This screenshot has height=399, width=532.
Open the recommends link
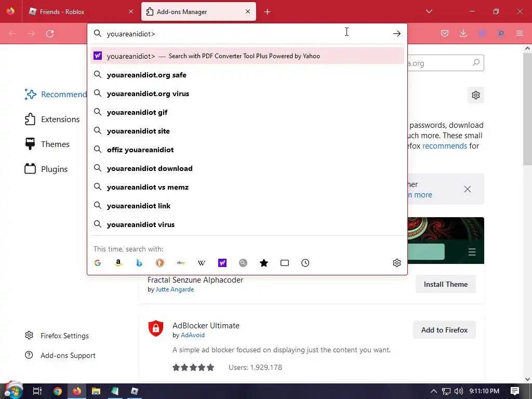coord(445,146)
